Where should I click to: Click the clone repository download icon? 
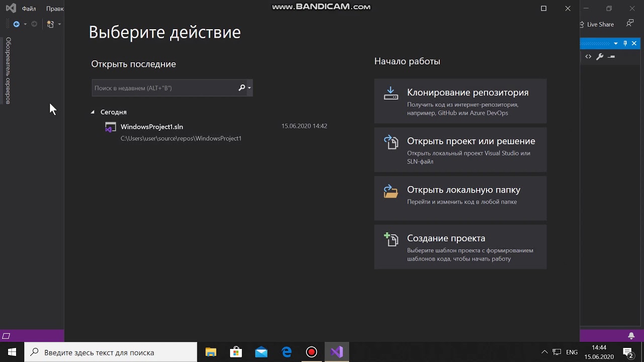pos(391,93)
